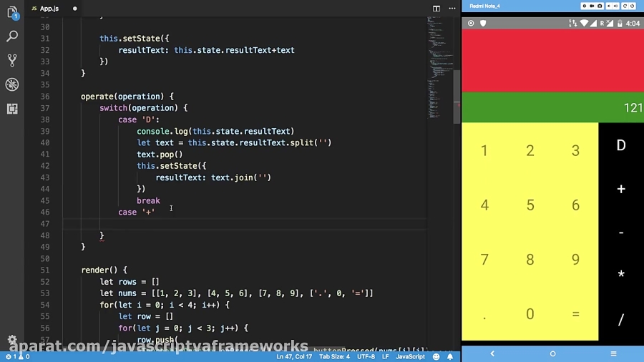This screenshot has width=644, height=362.
Task: Change the Tab Size: 4 setting
Action: pyautogui.click(x=334, y=357)
